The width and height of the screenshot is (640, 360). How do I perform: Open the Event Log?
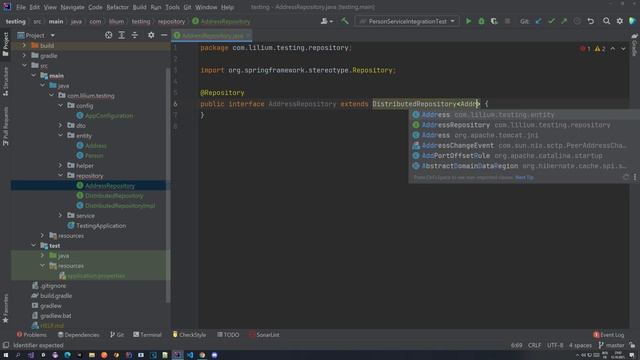coord(609,335)
